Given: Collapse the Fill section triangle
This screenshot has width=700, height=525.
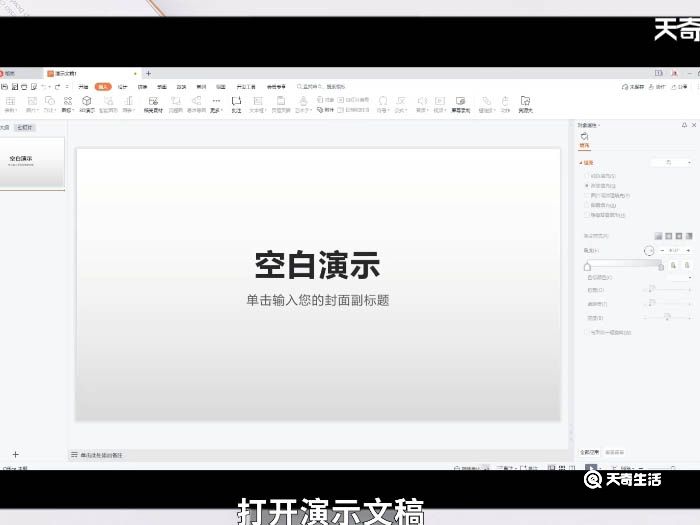Looking at the screenshot, I should [x=581, y=163].
